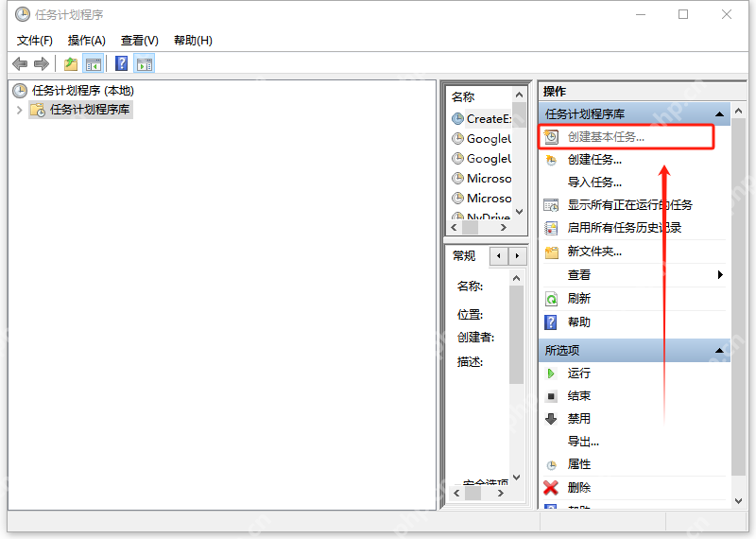Click 创建任务... action link

(x=594, y=160)
